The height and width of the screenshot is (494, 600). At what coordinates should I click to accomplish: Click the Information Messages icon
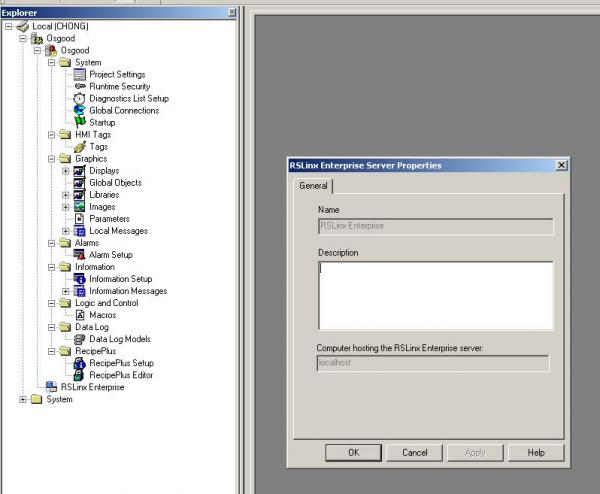click(80, 291)
